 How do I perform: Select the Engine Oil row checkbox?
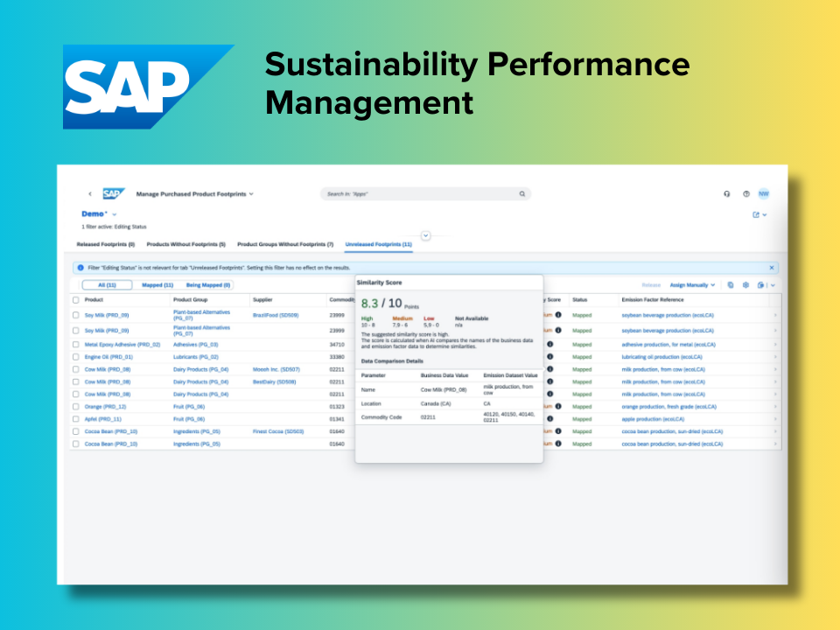tap(75, 357)
